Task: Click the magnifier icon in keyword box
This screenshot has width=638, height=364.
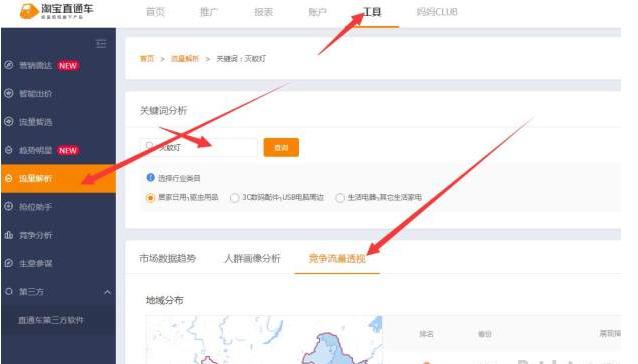Action: point(149,145)
